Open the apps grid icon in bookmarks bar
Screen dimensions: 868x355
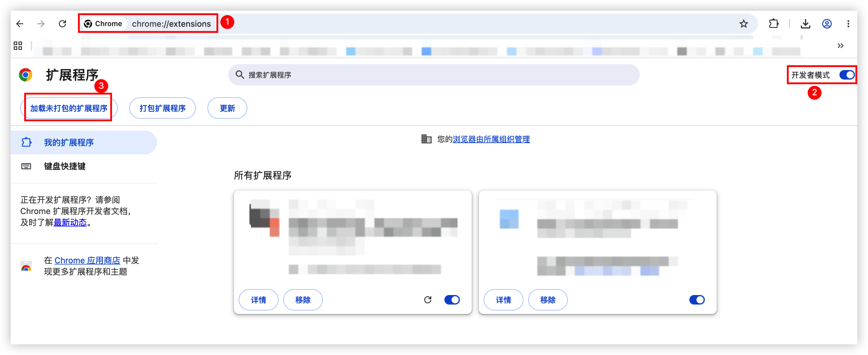(18, 46)
